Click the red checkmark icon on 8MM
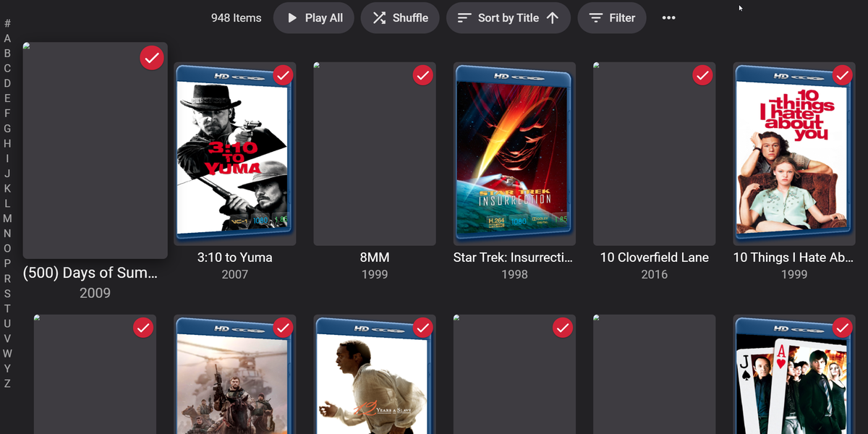The height and width of the screenshot is (434, 868). click(422, 75)
